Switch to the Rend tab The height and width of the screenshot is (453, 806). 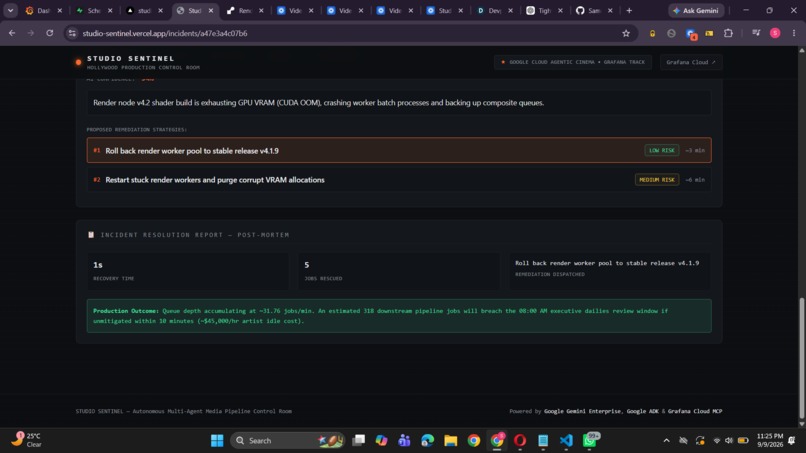(x=245, y=10)
